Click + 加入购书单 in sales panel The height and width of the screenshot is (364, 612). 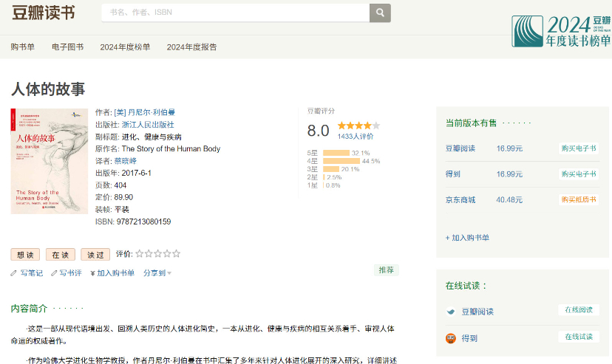pos(467,238)
